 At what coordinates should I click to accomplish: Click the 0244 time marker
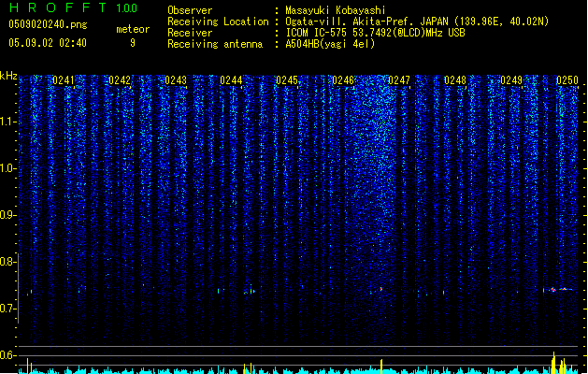231,80
